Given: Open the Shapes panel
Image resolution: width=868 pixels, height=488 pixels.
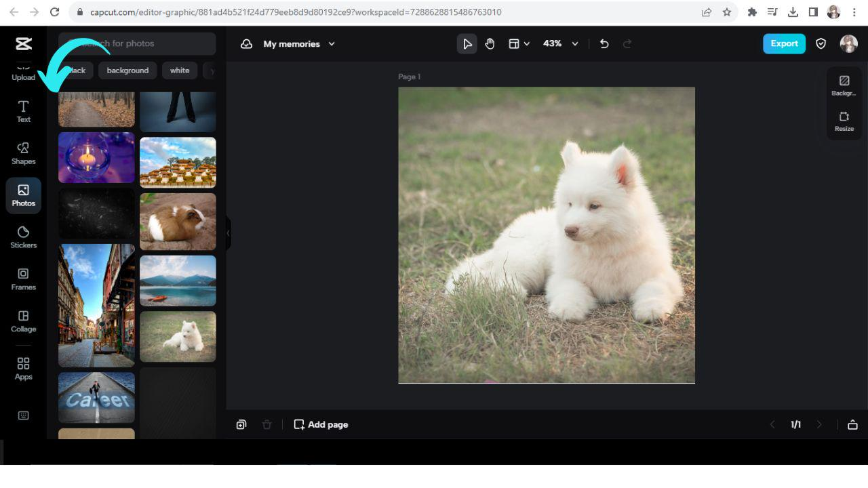Looking at the screenshot, I should (x=23, y=153).
